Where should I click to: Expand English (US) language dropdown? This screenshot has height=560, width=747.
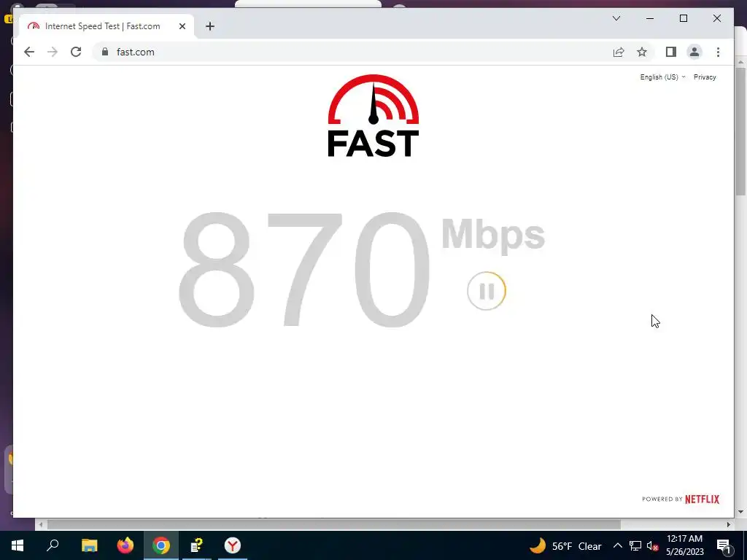pyautogui.click(x=662, y=77)
